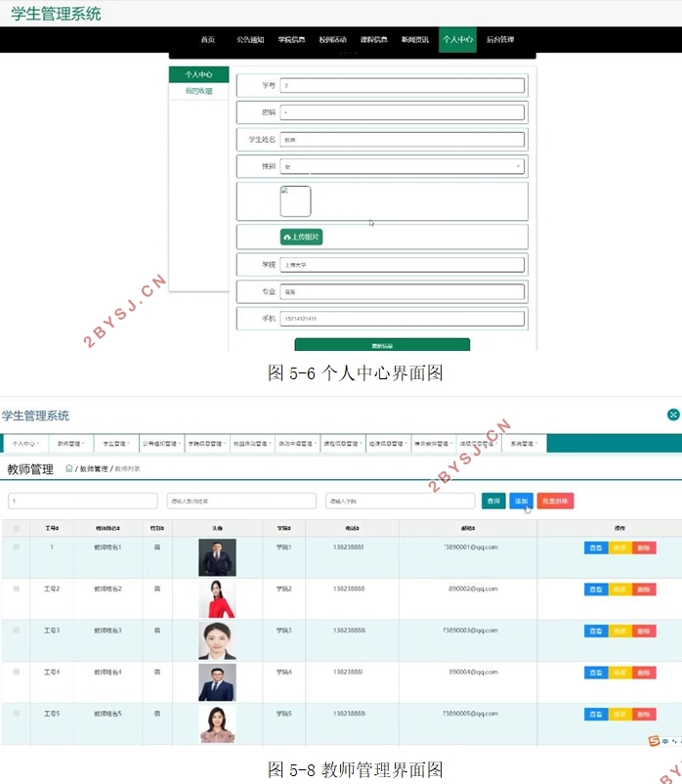Screen dimensions: 682x784
Task: Check the row checkbox for 工号2
Action: [16, 588]
